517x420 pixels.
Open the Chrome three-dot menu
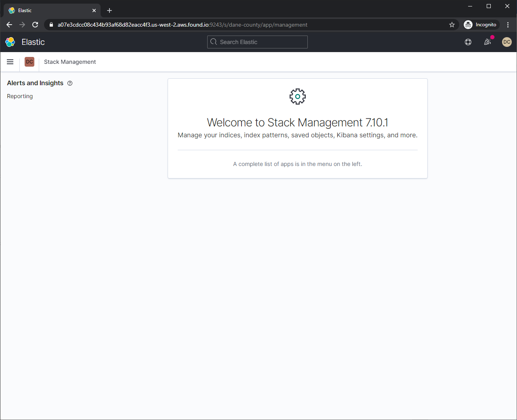508,25
